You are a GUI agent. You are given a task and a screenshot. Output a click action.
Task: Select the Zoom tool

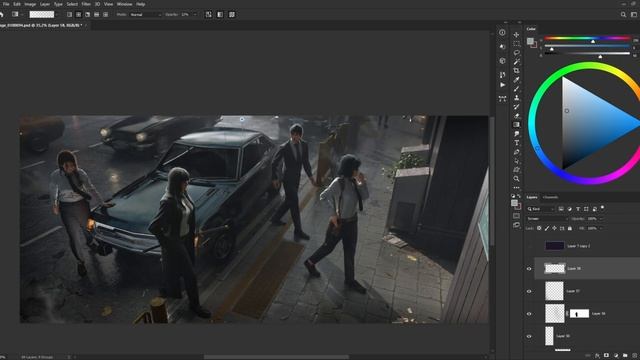[516, 179]
